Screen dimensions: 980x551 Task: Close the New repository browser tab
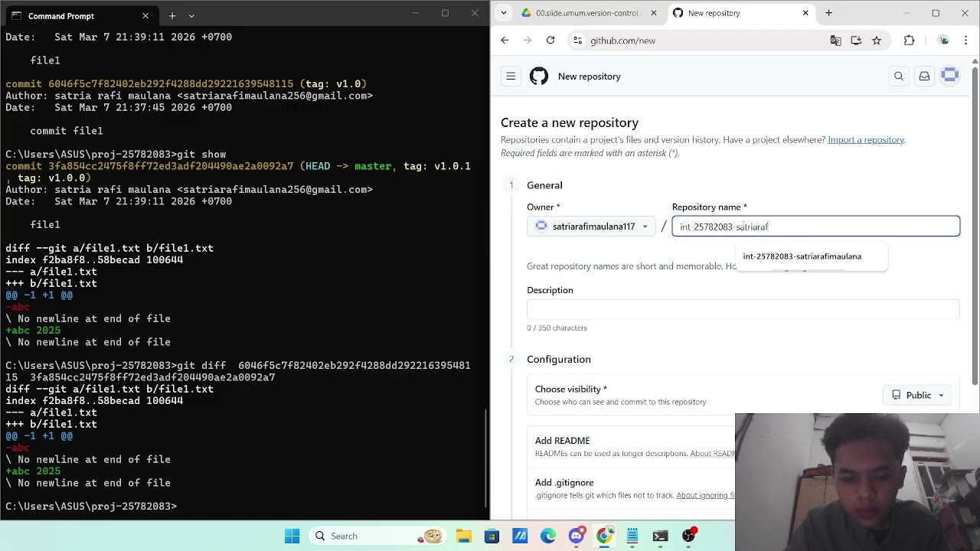tap(805, 13)
